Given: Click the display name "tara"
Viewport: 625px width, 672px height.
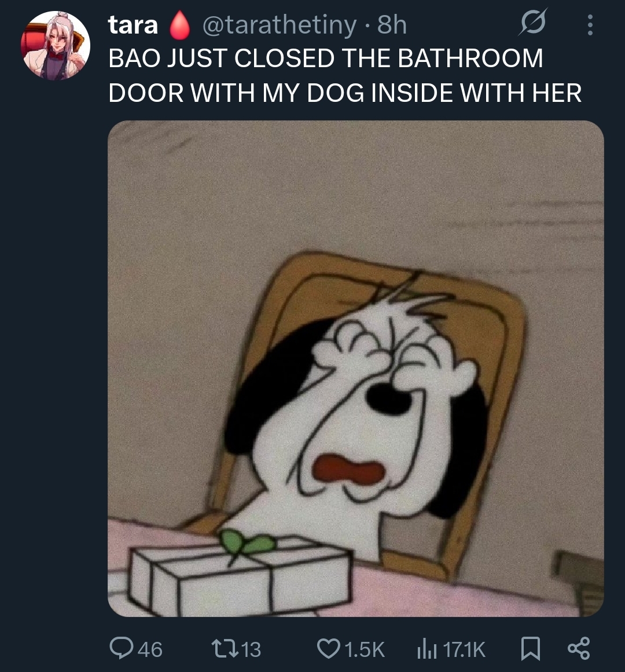Looking at the screenshot, I should tap(133, 24).
